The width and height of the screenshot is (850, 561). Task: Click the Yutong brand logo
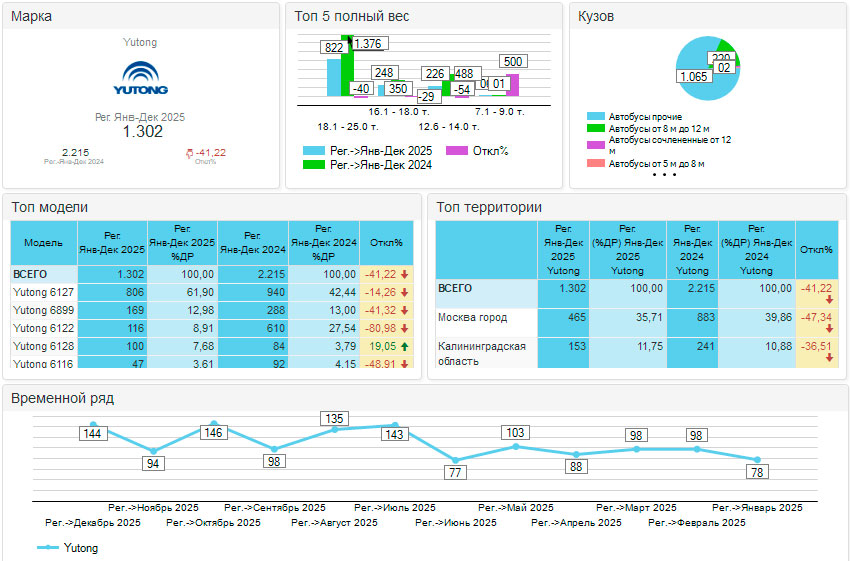(x=140, y=78)
